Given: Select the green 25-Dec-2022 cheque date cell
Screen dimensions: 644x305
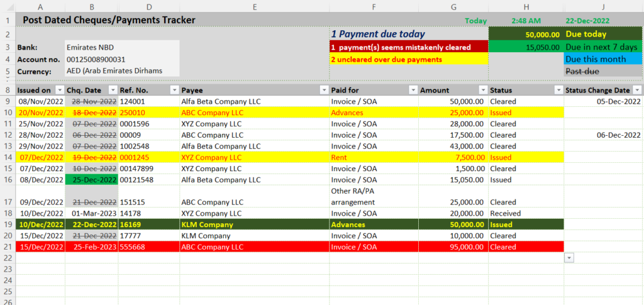Looking at the screenshot, I should pyautogui.click(x=91, y=179).
